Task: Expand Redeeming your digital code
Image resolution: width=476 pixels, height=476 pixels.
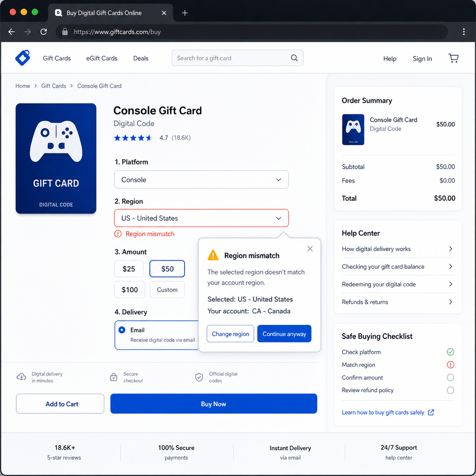Action: pyautogui.click(x=398, y=284)
